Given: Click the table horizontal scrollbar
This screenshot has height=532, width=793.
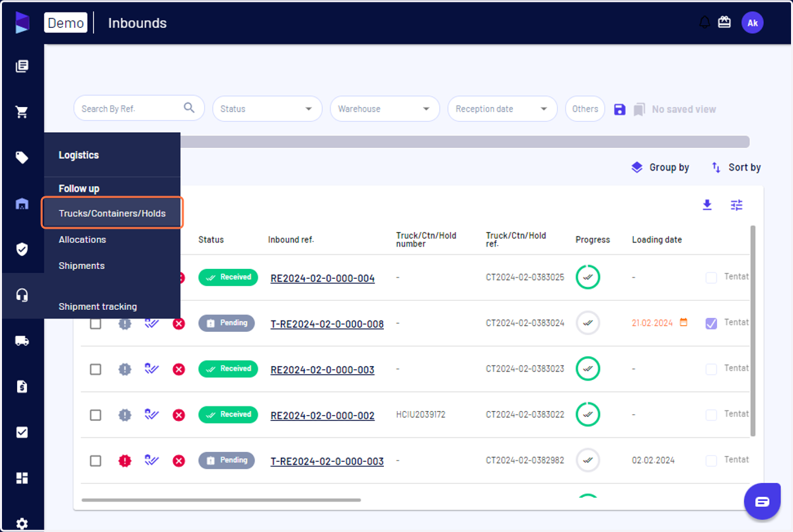Looking at the screenshot, I should point(221,500).
